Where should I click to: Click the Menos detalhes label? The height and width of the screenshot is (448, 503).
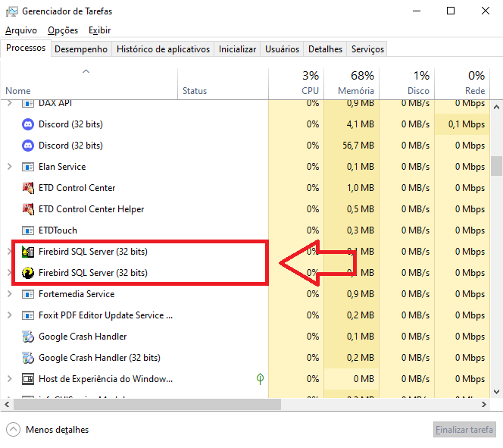(x=57, y=430)
